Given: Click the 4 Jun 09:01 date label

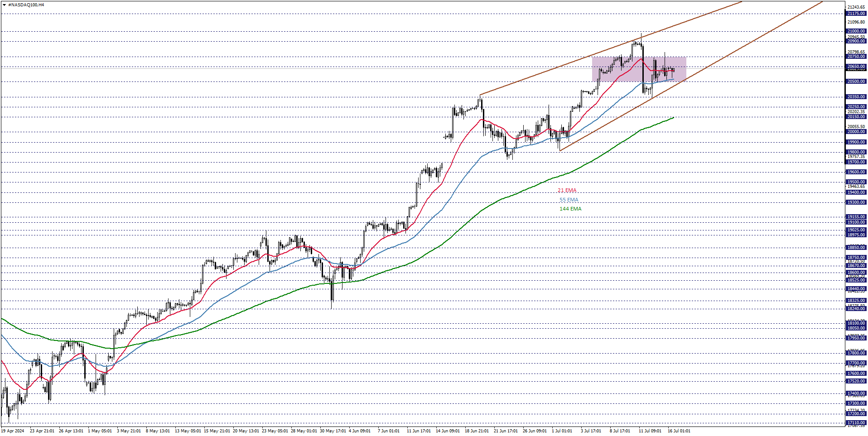Looking at the screenshot, I should 359,431.
